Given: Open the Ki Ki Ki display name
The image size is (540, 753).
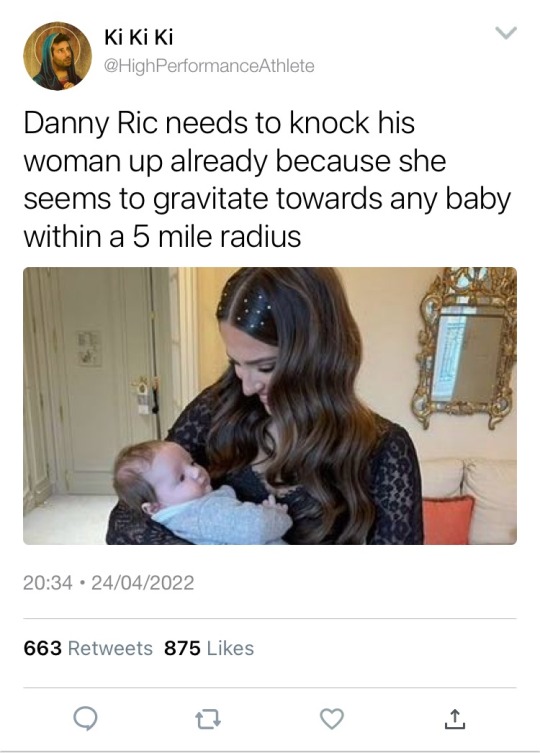Looking at the screenshot, I should pyautogui.click(x=138, y=37).
